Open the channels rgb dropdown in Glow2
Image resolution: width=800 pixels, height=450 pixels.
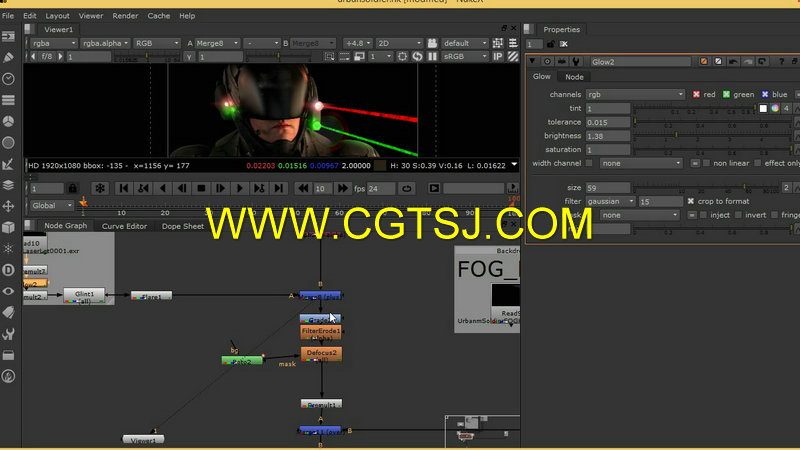click(x=634, y=94)
